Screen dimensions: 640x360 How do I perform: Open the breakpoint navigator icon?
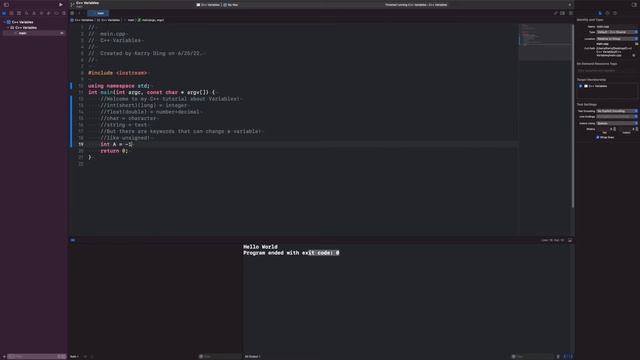point(56,13)
